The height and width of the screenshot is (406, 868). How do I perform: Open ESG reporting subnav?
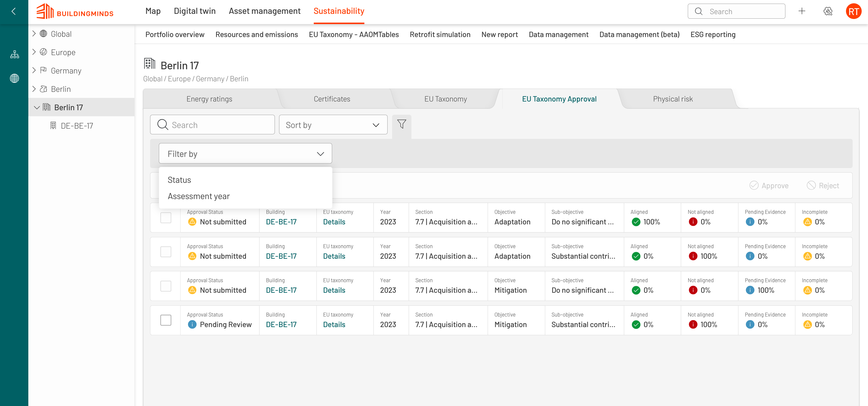coord(713,34)
